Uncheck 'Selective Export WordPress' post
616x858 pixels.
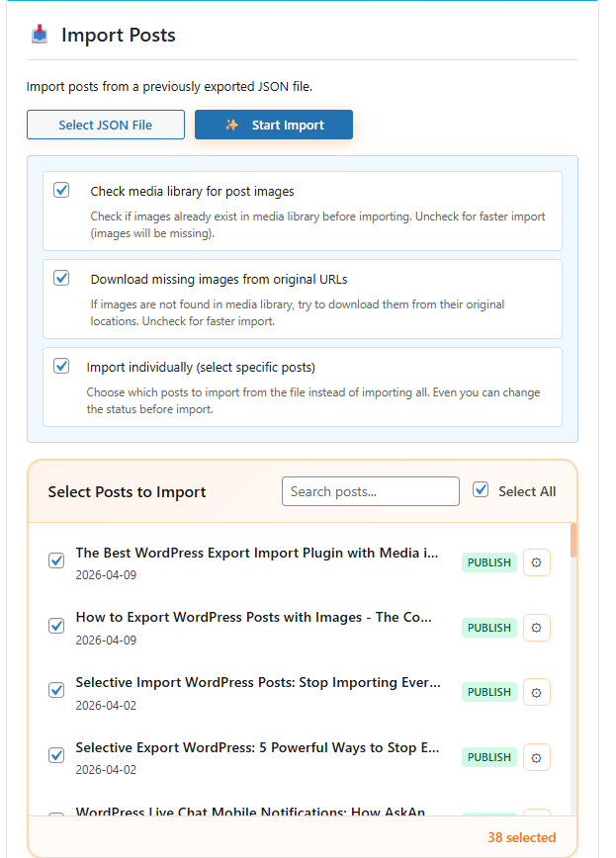click(56, 755)
